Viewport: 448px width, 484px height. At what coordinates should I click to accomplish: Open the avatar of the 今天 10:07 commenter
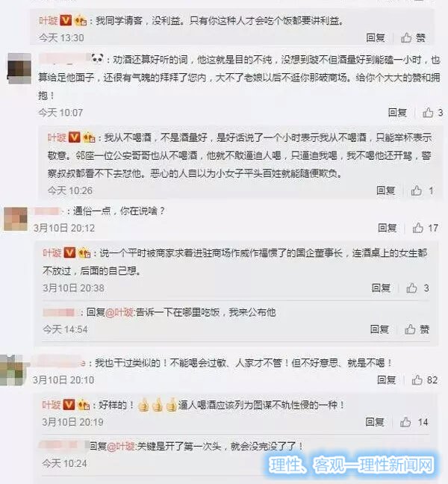tap(19, 69)
